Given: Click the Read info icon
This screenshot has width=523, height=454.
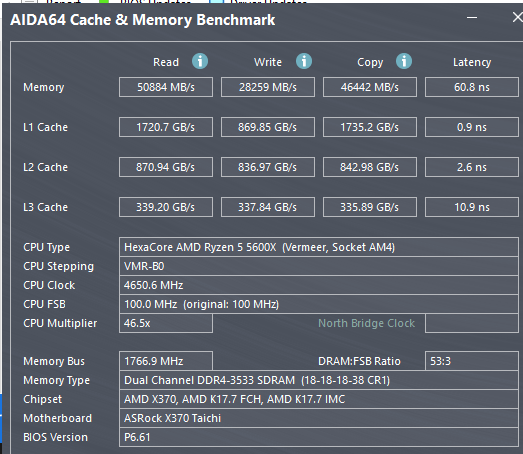Looking at the screenshot, I should (200, 61).
